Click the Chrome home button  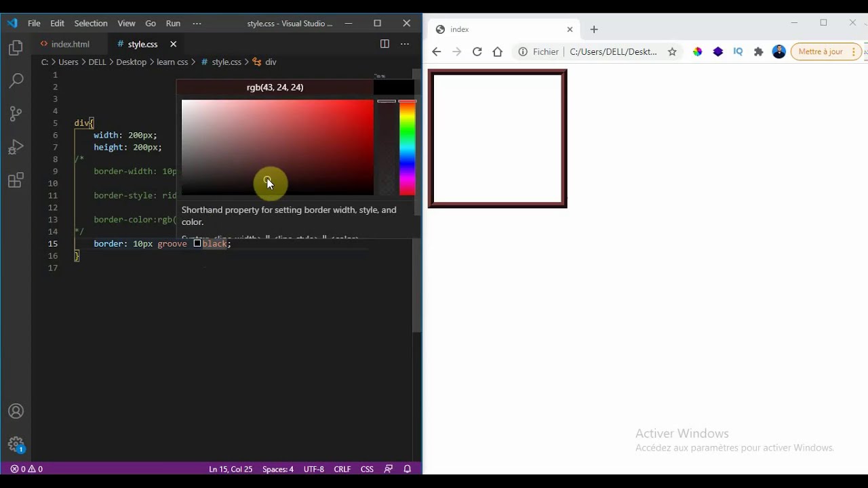[498, 52]
